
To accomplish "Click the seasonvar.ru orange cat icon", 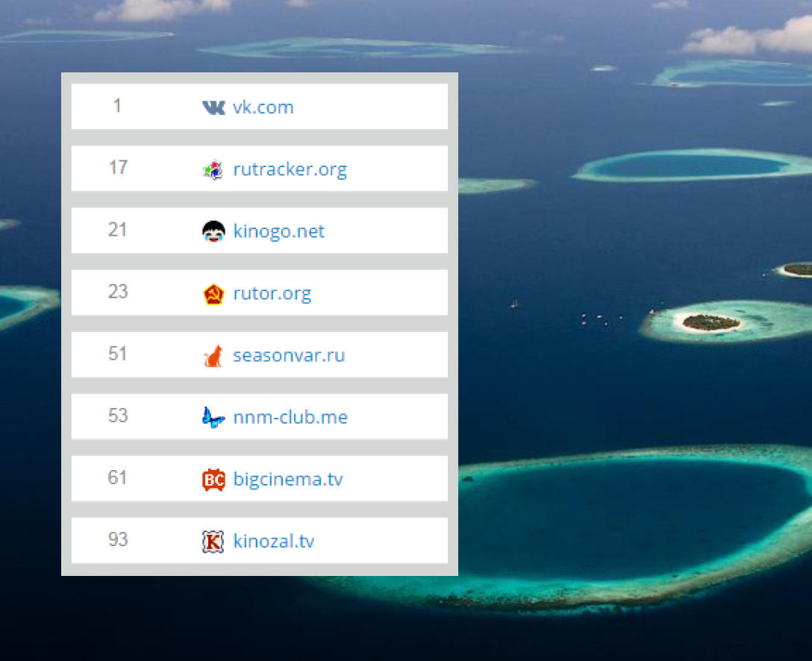I will (x=213, y=356).
